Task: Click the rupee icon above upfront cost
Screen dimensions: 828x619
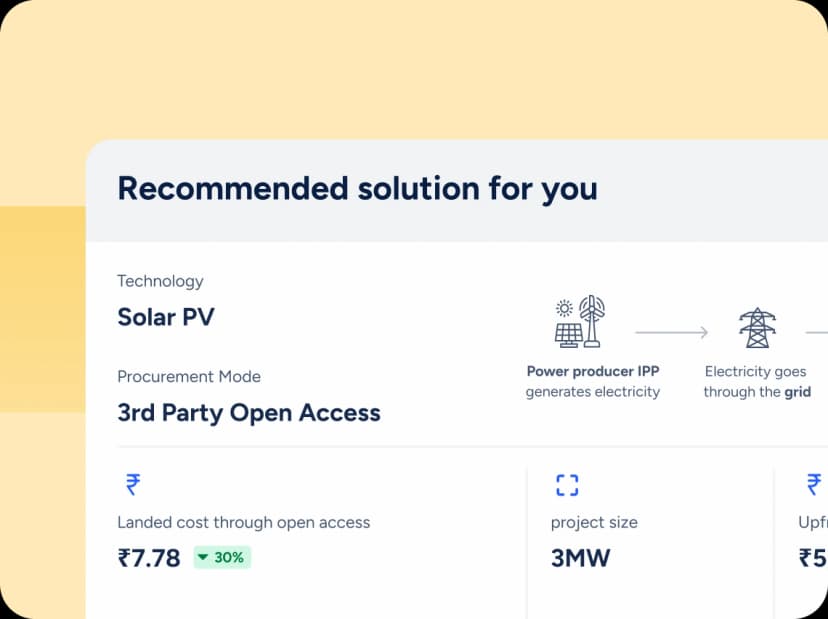Action: point(812,485)
